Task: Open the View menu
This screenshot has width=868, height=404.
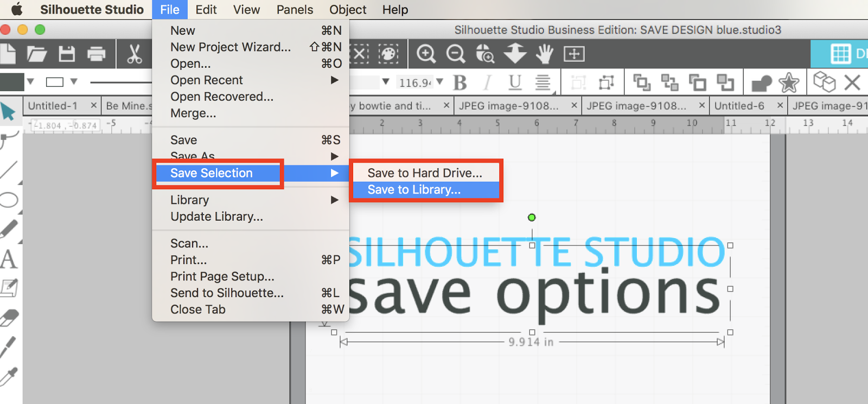Action: tap(246, 10)
